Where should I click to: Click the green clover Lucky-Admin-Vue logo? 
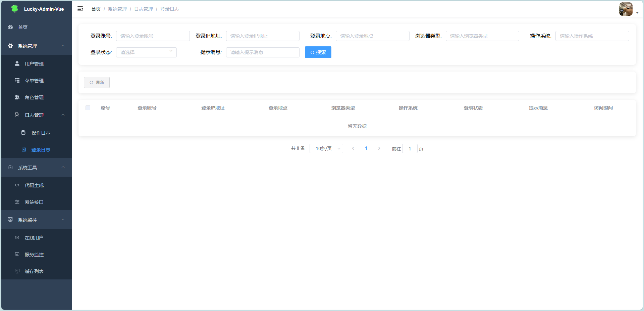click(14, 9)
